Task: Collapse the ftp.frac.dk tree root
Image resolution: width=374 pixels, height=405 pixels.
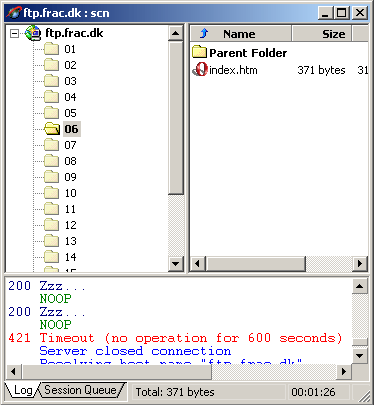Action: [14, 33]
